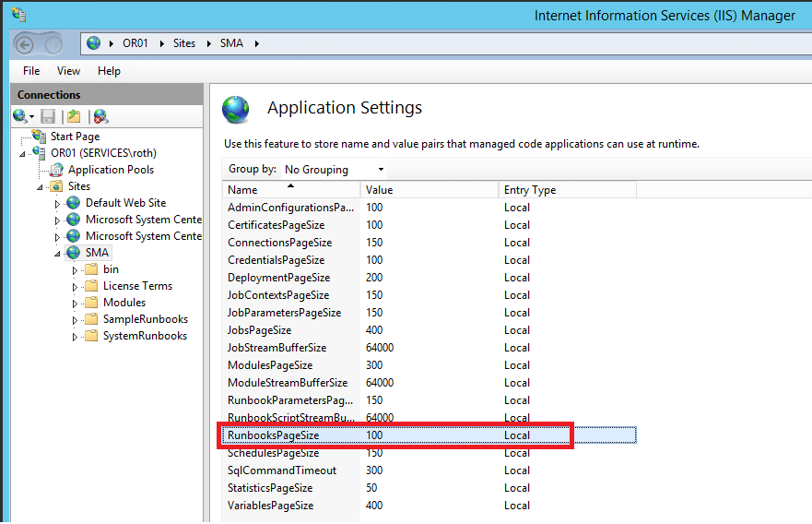Select the JobsPageSize setting

click(x=430, y=330)
